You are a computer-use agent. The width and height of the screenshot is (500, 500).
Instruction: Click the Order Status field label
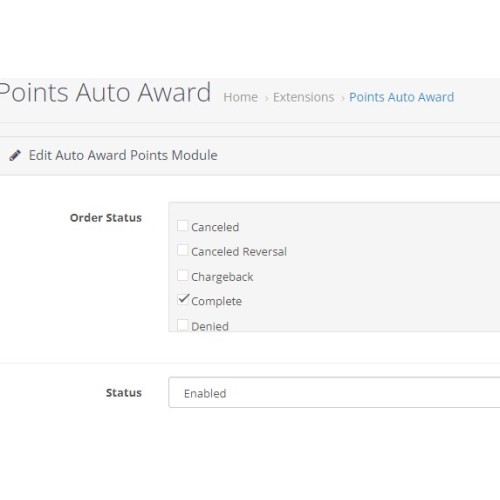[106, 218]
